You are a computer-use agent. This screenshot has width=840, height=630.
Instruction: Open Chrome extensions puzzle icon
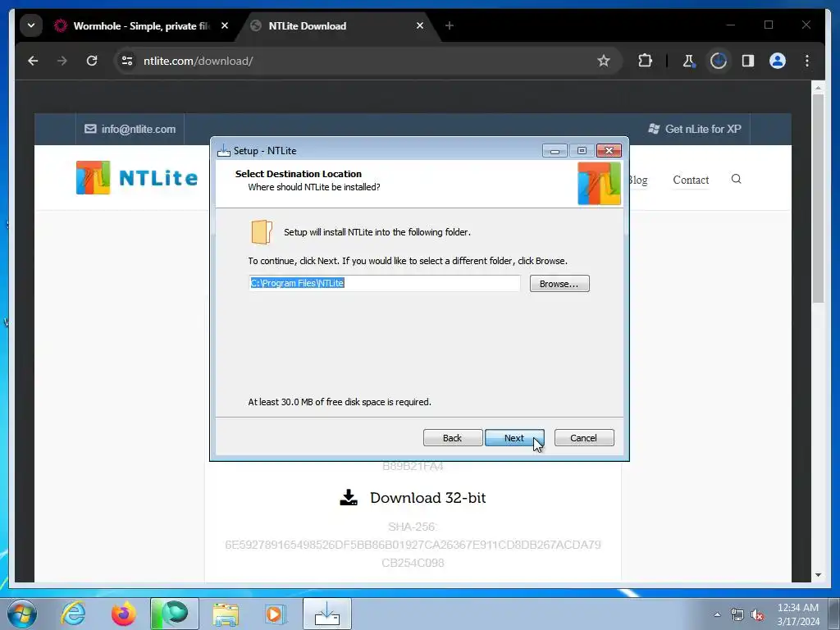coord(645,61)
